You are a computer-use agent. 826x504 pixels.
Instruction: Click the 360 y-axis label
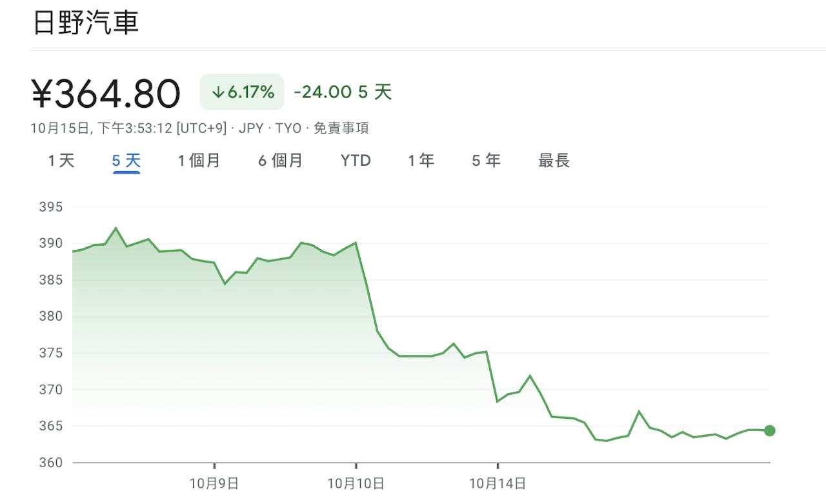51,463
